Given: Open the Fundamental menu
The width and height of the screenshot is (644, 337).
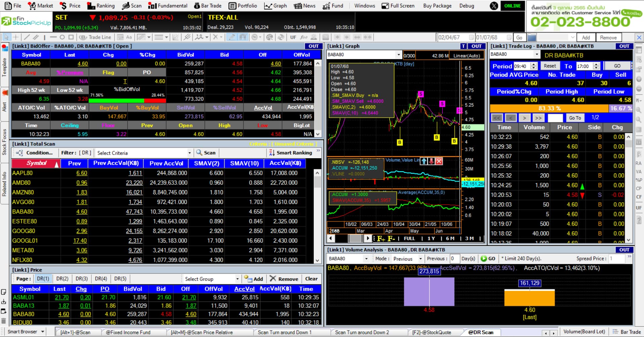Looking at the screenshot, I should [168, 6].
